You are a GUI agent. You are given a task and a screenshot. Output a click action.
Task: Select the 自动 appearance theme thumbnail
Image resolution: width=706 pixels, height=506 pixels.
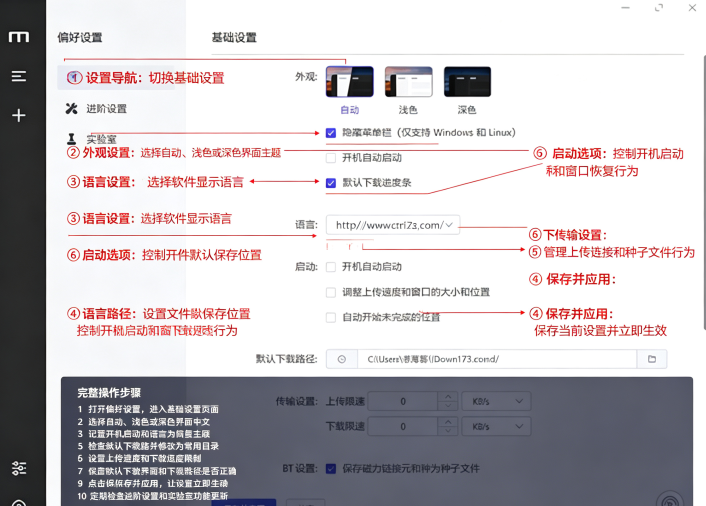350,81
